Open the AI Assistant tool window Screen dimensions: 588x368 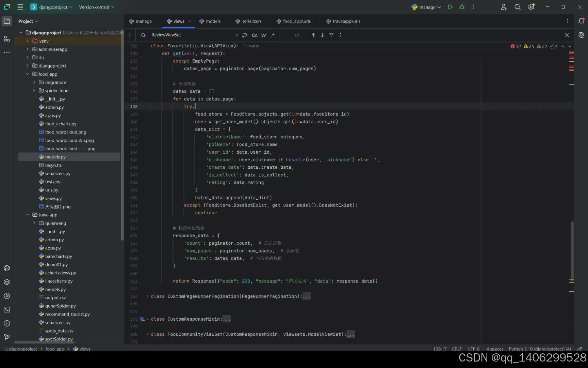tap(581, 35)
